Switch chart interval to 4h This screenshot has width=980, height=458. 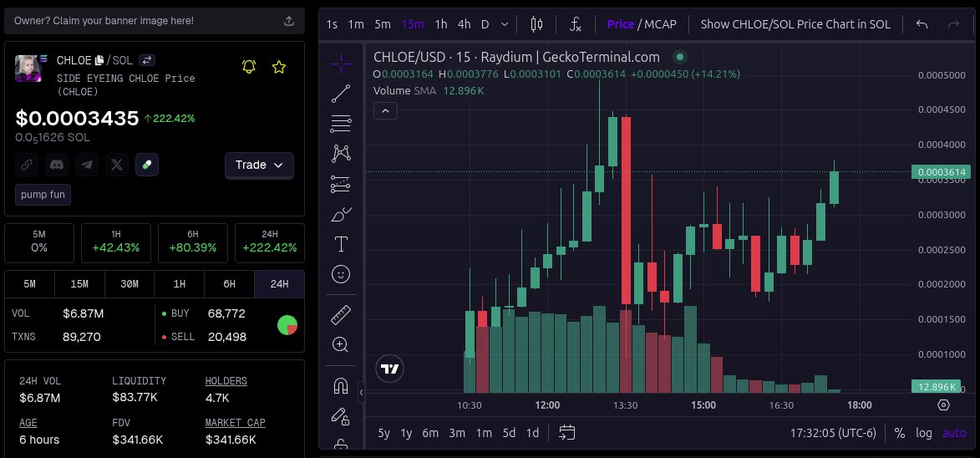(x=464, y=24)
